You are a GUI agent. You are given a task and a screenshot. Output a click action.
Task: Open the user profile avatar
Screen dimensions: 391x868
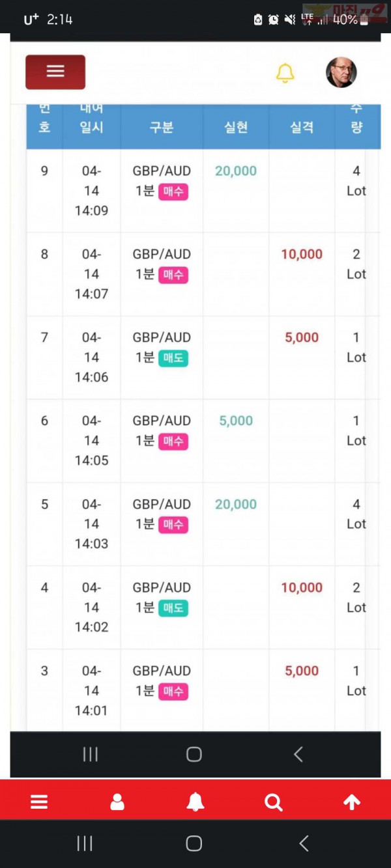tap(341, 72)
